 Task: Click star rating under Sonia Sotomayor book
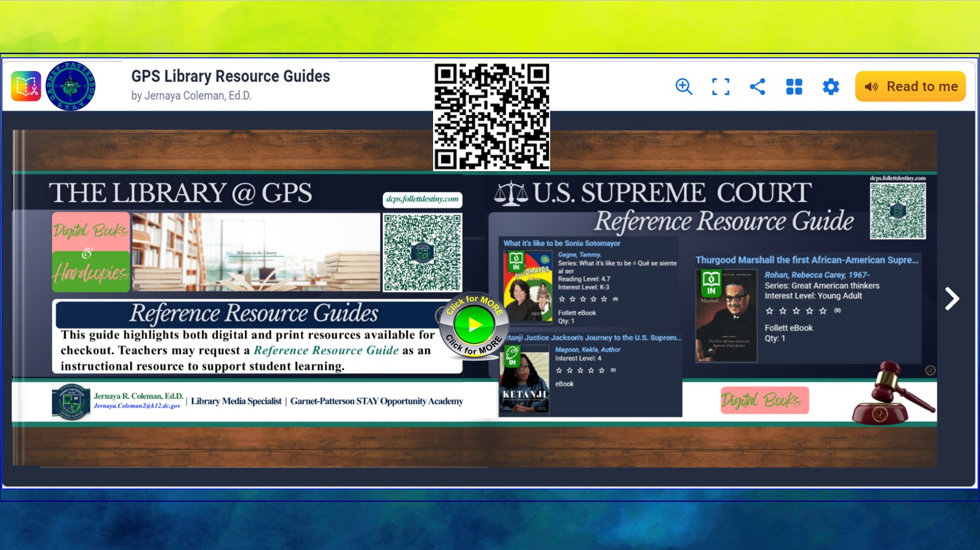[x=583, y=299]
